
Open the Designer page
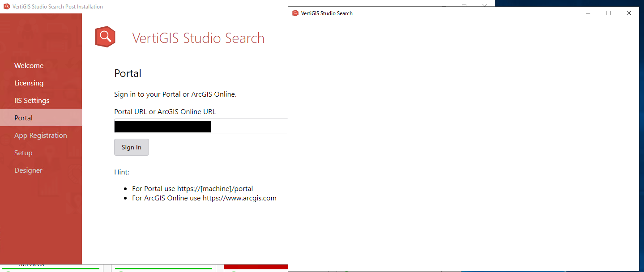tap(28, 170)
